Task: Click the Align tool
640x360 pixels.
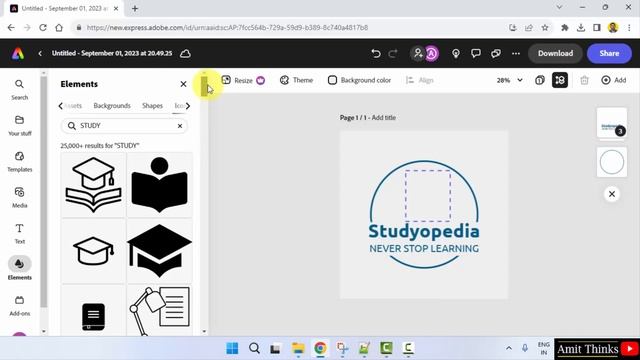Action: click(420, 80)
